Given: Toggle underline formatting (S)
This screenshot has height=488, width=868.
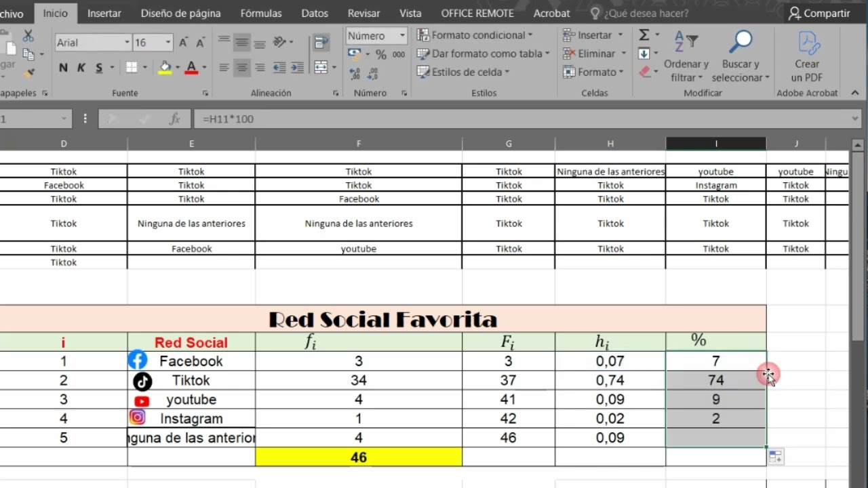Looking at the screenshot, I should (x=99, y=68).
